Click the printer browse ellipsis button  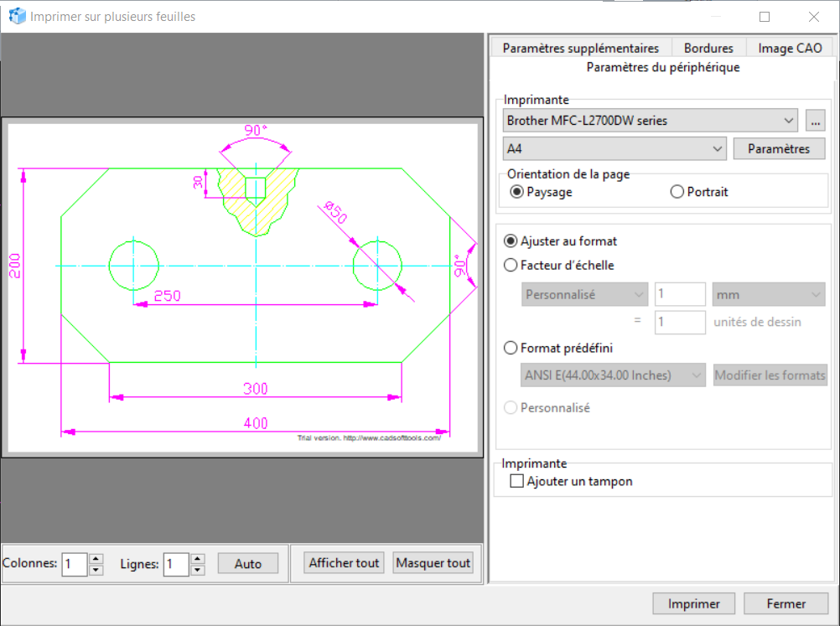pos(816,121)
